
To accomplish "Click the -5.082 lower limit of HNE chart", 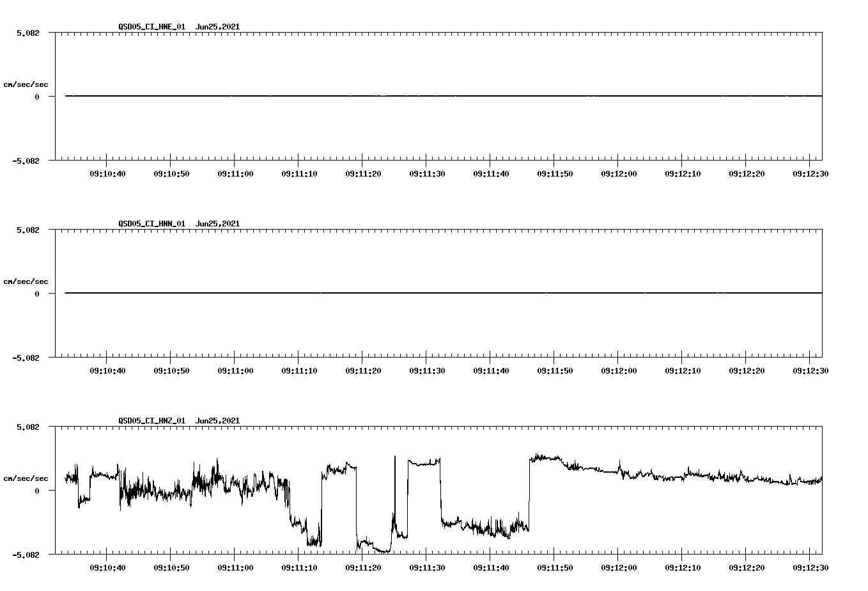I will click(26, 161).
